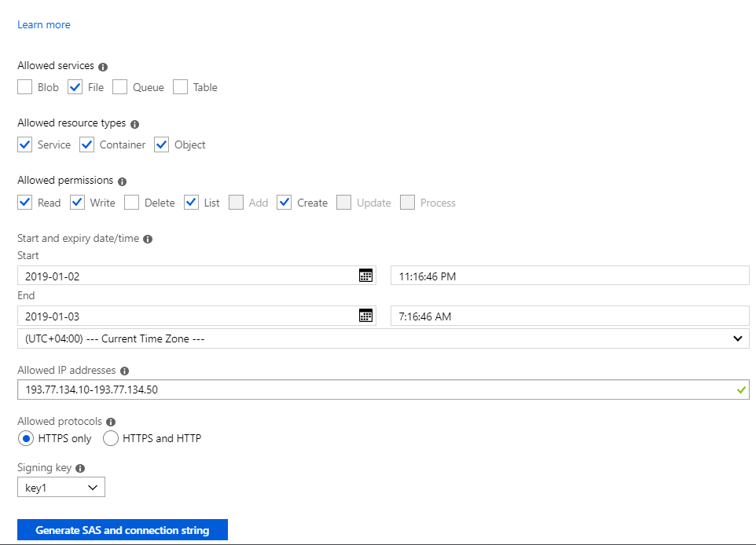Uncheck the Write permission
This screenshot has height=545, width=756.
(x=77, y=203)
